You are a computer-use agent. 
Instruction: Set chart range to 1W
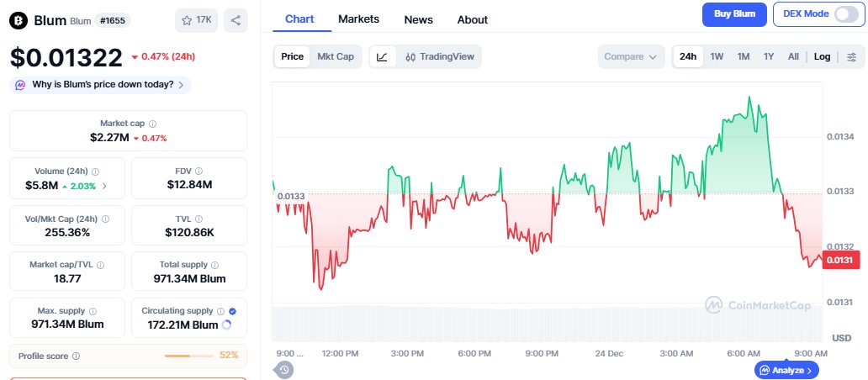tap(717, 56)
